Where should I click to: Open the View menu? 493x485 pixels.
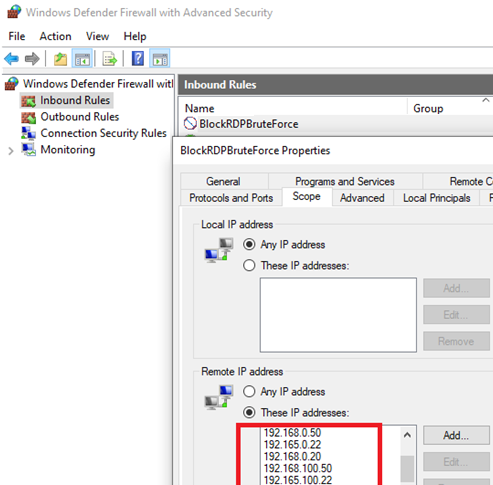[x=97, y=36]
